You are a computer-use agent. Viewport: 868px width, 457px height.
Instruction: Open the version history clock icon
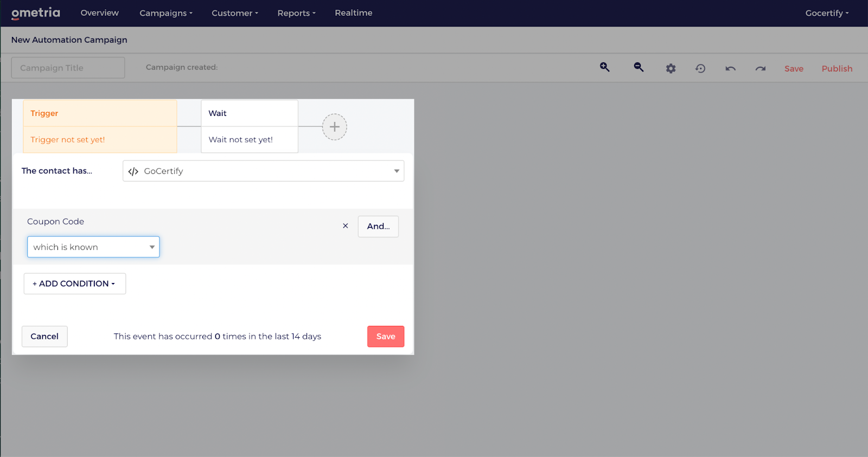coord(700,68)
